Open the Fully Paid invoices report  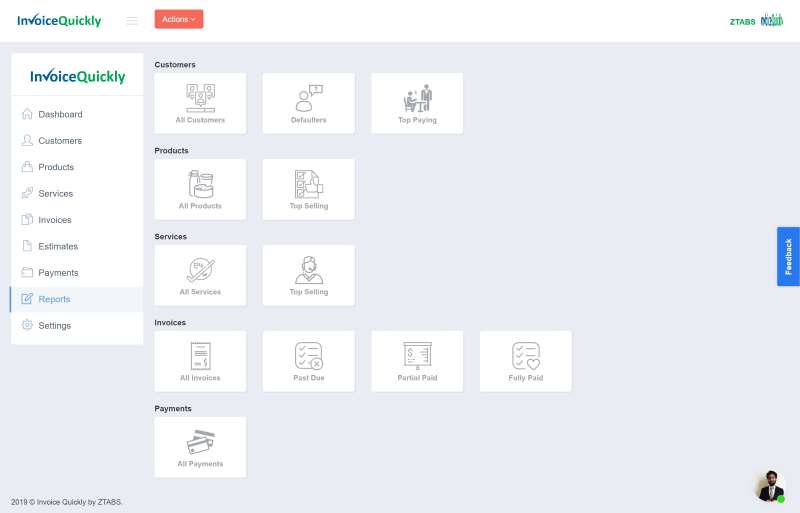tap(526, 361)
